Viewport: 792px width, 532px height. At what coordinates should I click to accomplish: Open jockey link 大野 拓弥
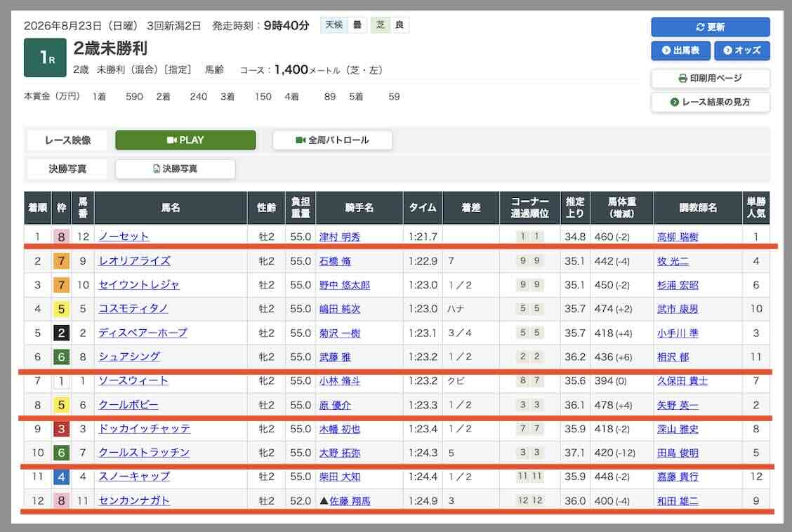[x=339, y=453]
